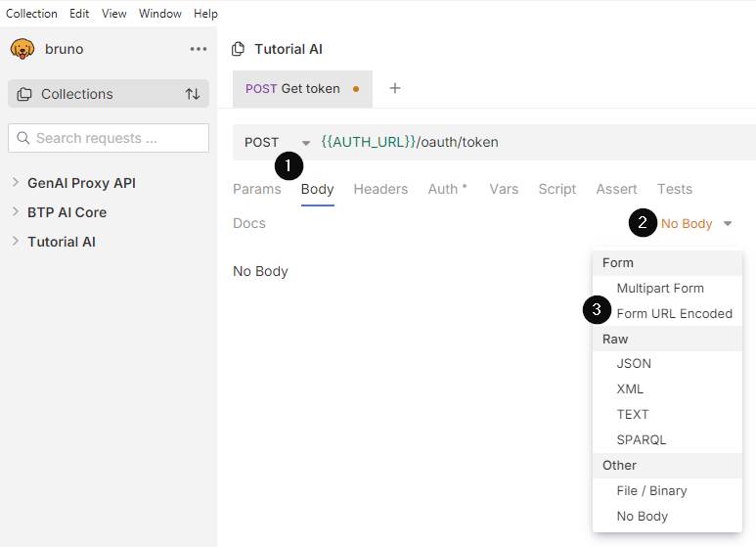Click the No Body text in body pane
756x547 pixels.
tap(260, 271)
